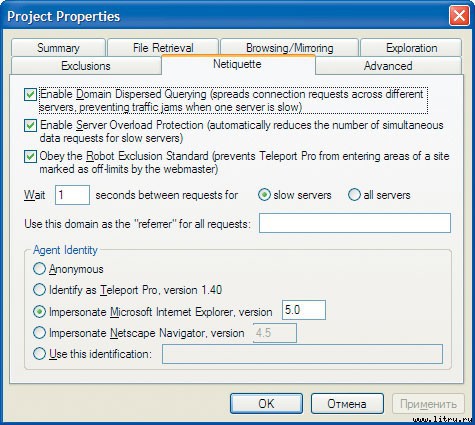Toggle Enable Domain Dispersed Querying checkbox
Viewport: 475px width, 425px height.
[x=30, y=95]
